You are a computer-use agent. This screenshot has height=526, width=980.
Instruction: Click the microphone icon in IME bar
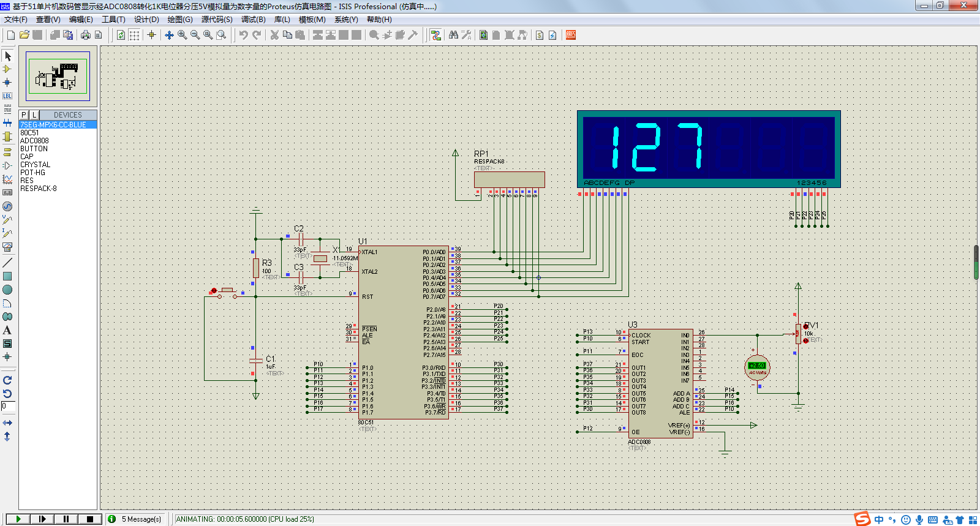(919, 519)
